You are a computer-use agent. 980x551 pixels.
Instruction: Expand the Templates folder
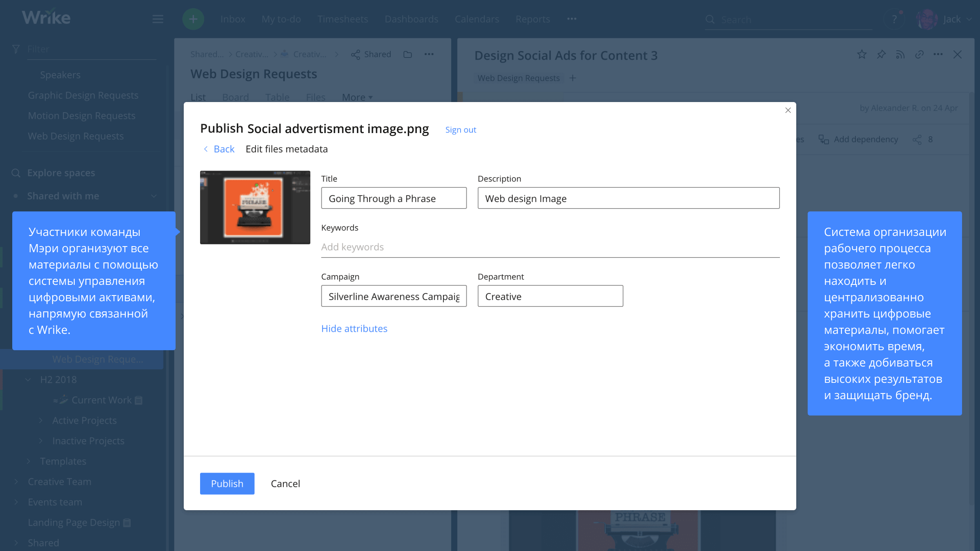tap(29, 461)
